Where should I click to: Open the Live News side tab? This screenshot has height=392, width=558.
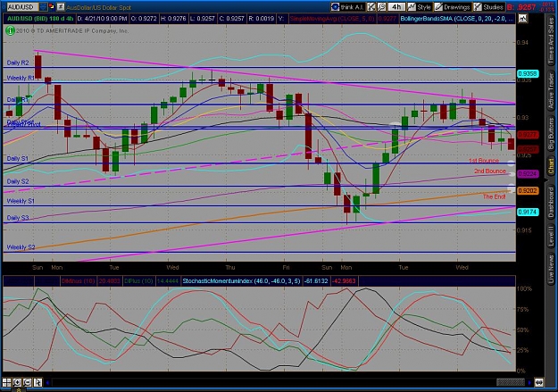[x=551, y=267]
